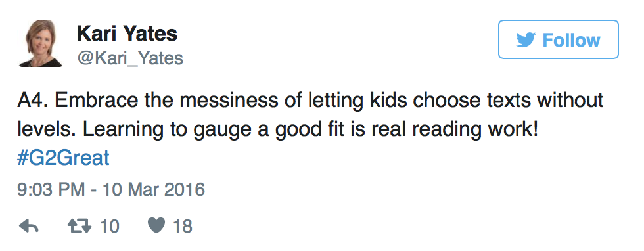
Task: Click the reply arrow icon
Action: point(29,226)
